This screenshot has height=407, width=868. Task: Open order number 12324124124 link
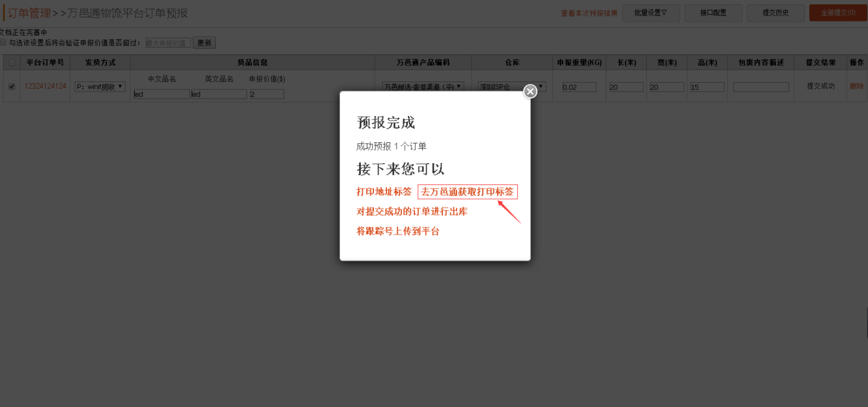coord(45,86)
